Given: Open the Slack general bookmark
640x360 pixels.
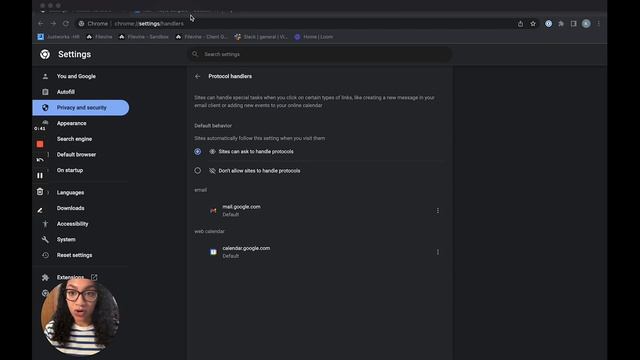Looking at the screenshot, I should coord(261,37).
